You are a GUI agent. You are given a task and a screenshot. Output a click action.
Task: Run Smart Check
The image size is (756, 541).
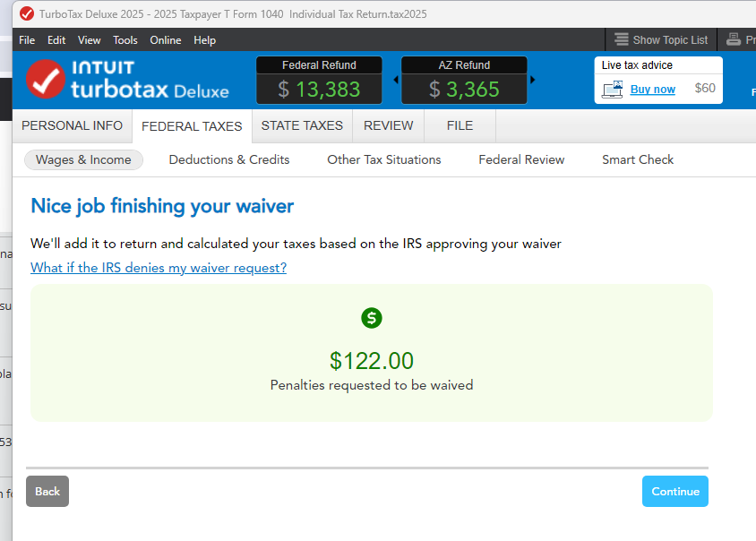pos(638,159)
